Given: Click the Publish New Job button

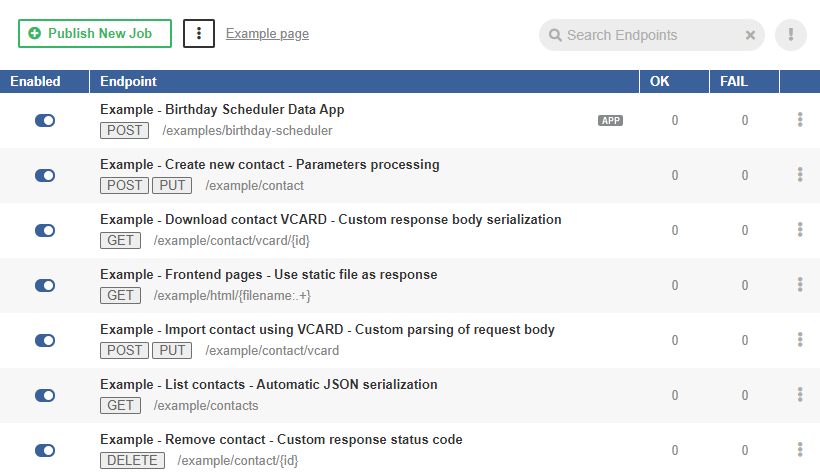Looking at the screenshot, I should click(x=95, y=33).
